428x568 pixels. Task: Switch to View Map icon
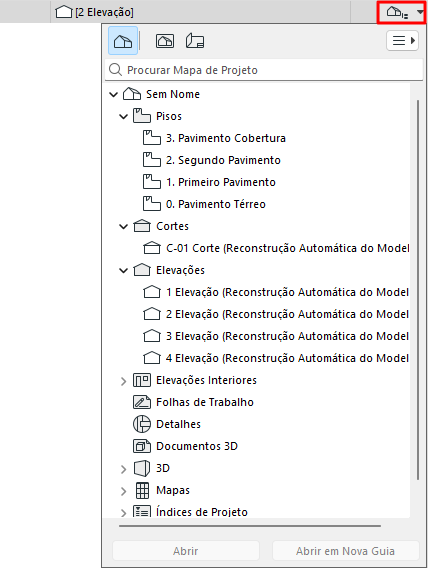165,41
